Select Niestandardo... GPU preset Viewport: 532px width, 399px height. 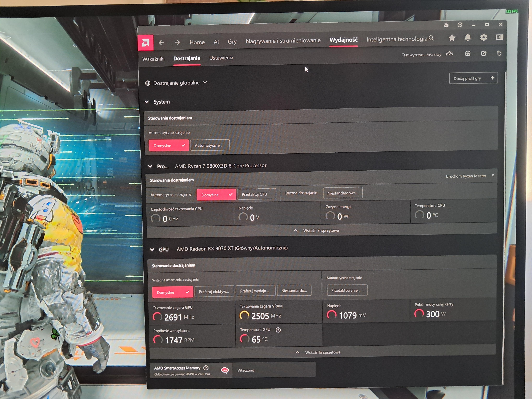[294, 290]
